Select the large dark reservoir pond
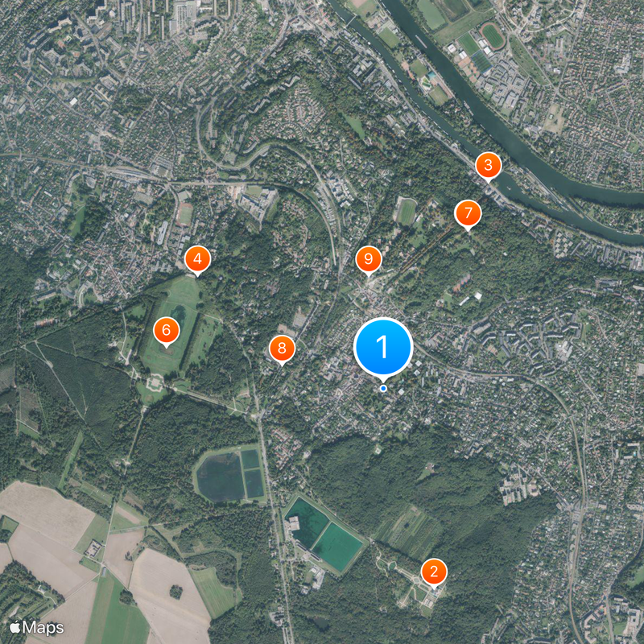This screenshot has width=644, height=644. pos(221,477)
